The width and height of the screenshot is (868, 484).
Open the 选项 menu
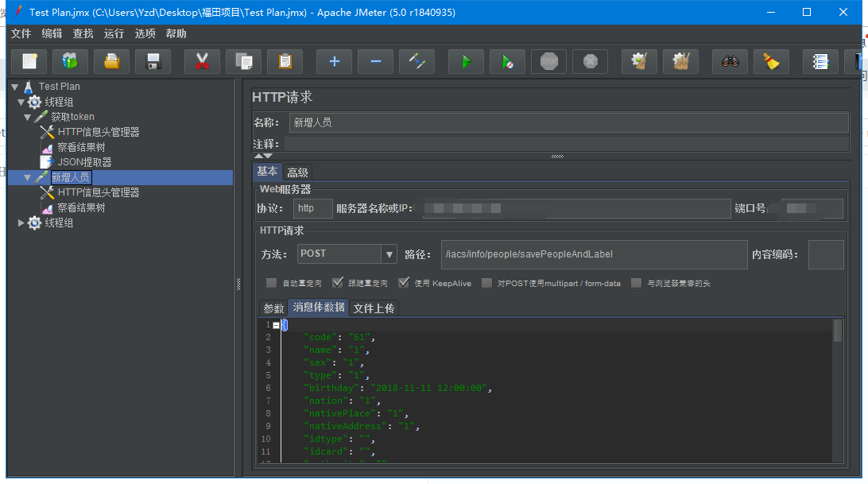[x=145, y=34]
